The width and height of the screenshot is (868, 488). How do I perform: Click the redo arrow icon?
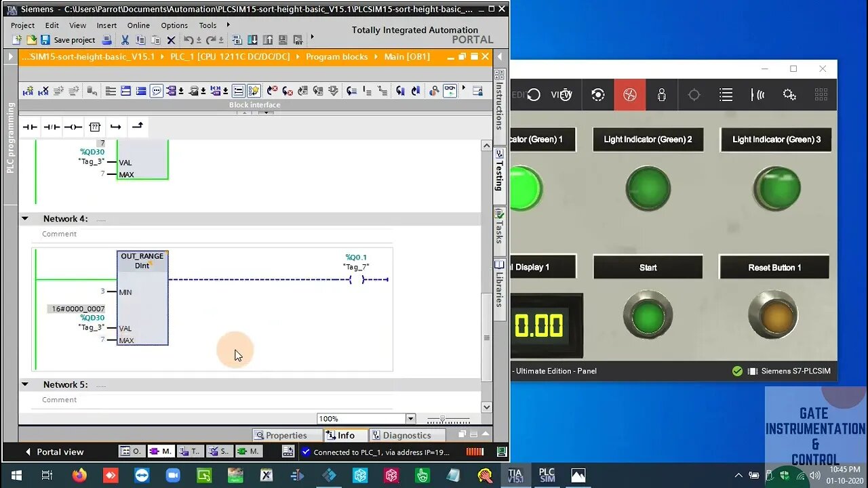pos(210,40)
